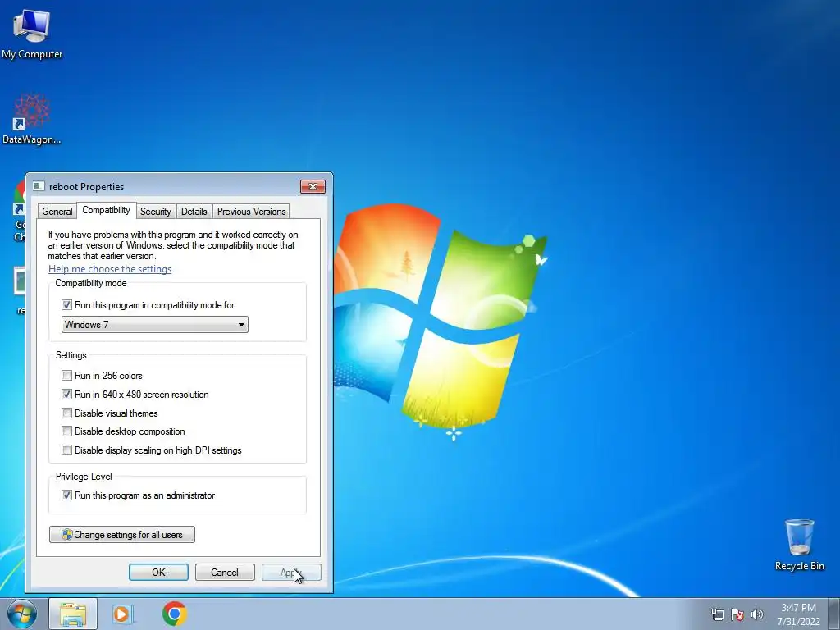Close the reboot Properties dialog
840x630 pixels.
[x=313, y=186]
